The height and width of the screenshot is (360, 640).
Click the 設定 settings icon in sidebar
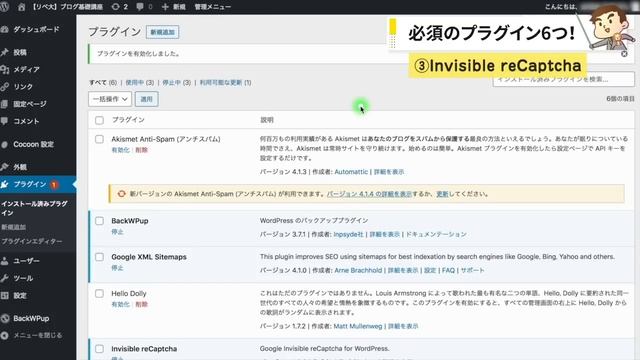pyautogui.click(x=4, y=296)
